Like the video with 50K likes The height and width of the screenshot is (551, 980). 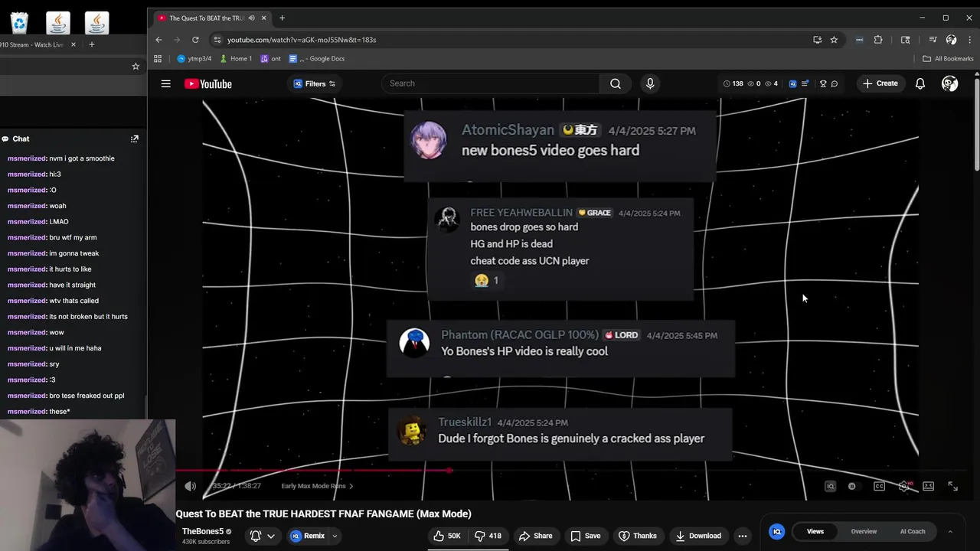click(x=447, y=536)
